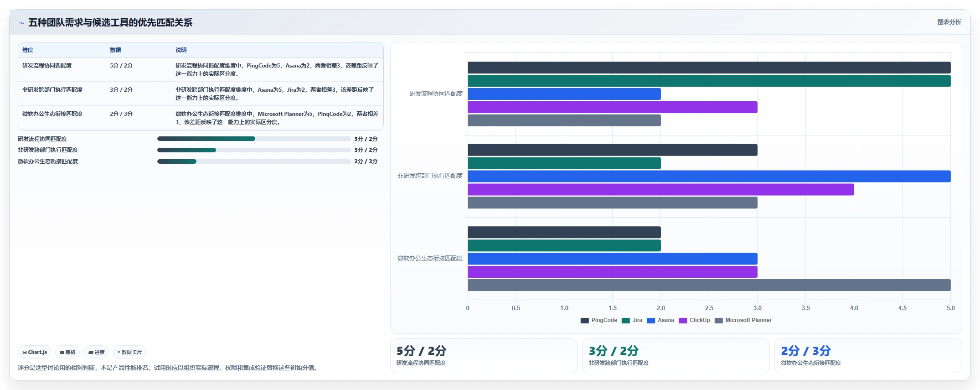Click the chart y-axis label 微软办公生态衔接匹配度

coord(430,258)
